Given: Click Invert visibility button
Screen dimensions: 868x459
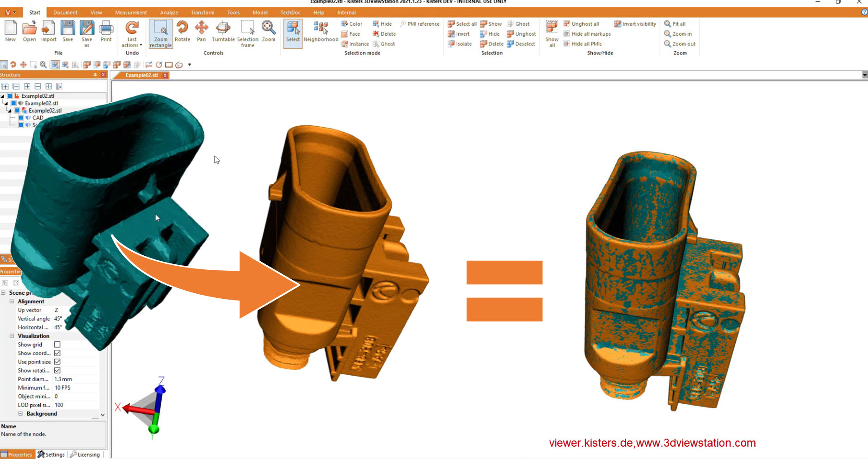Looking at the screenshot, I should click(635, 24).
